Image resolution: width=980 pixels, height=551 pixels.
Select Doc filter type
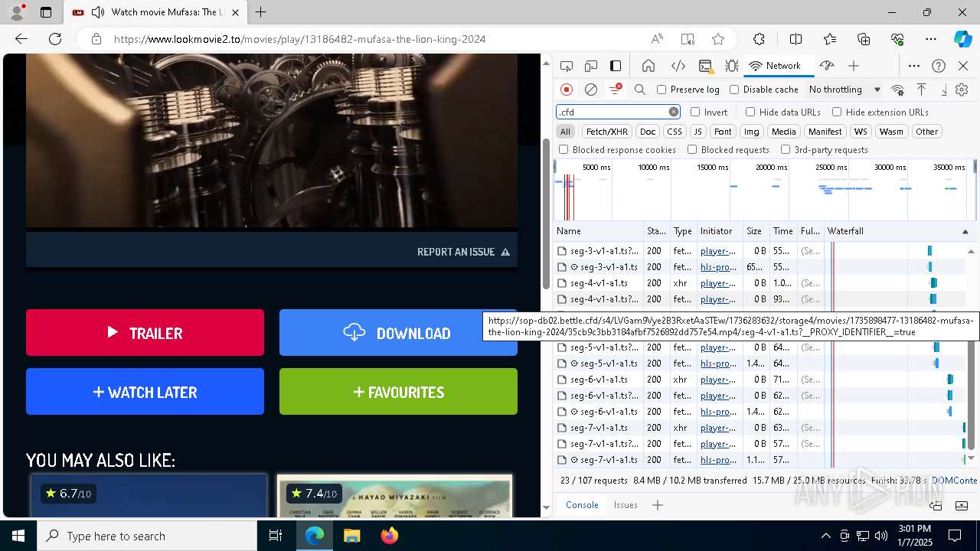(648, 132)
